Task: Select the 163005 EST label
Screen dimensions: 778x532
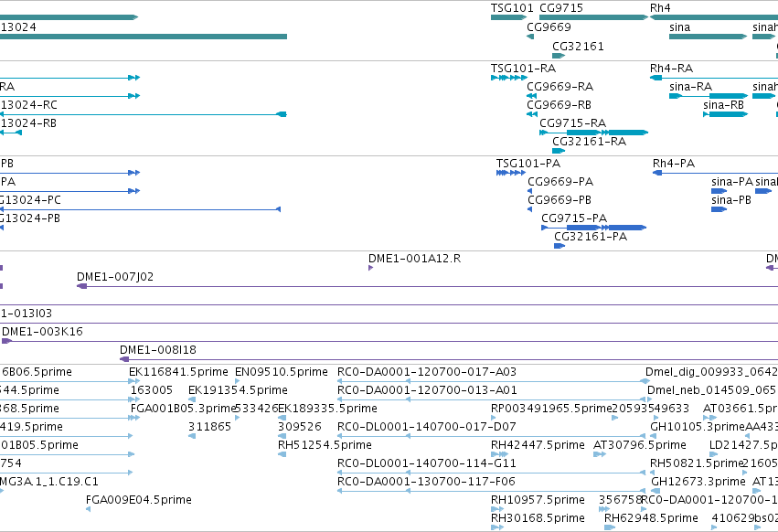Action: coord(152,390)
